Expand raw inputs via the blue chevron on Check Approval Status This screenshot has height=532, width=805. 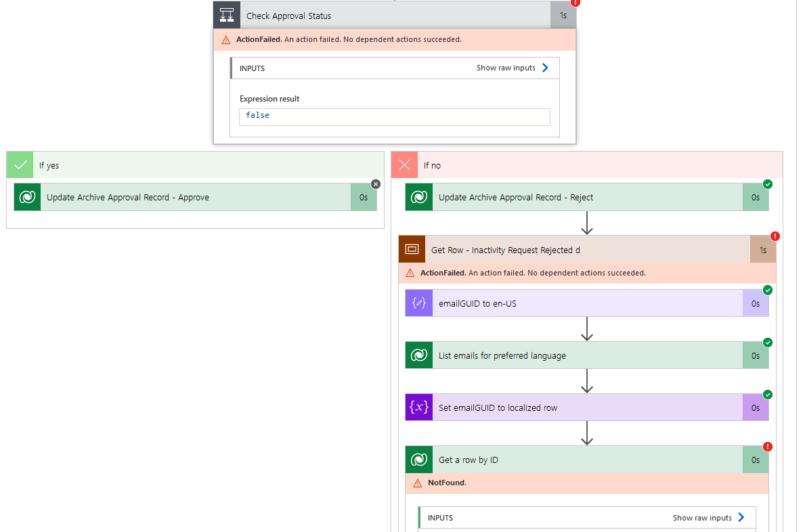[545, 68]
